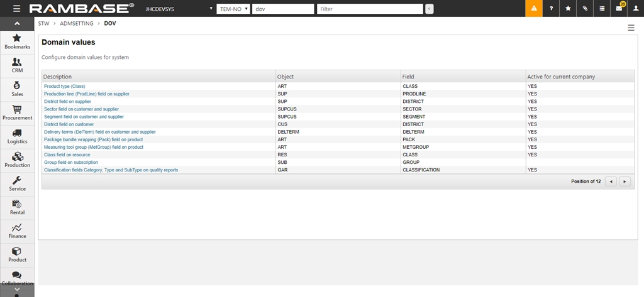
Task: Navigate to ADMSETTING breadcrumb
Action: [77, 23]
